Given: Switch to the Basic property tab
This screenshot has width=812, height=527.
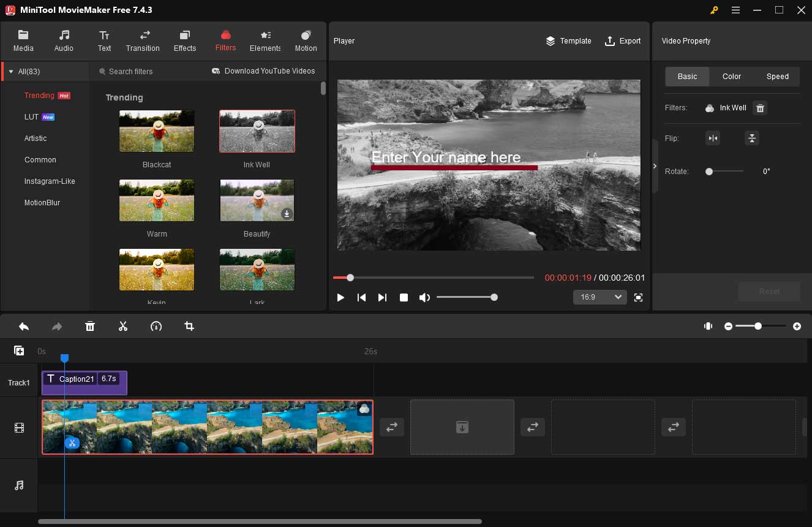Looking at the screenshot, I should pyautogui.click(x=687, y=77).
